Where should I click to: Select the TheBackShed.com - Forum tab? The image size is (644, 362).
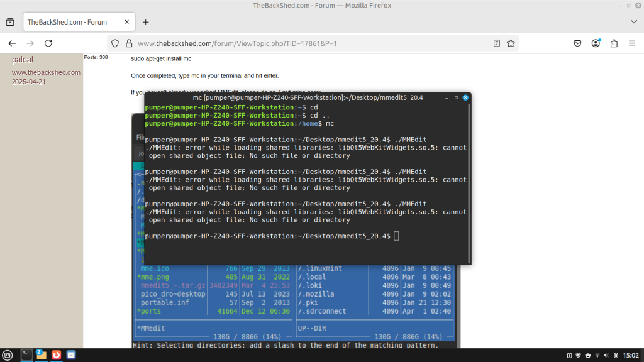[x=69, y=22]
